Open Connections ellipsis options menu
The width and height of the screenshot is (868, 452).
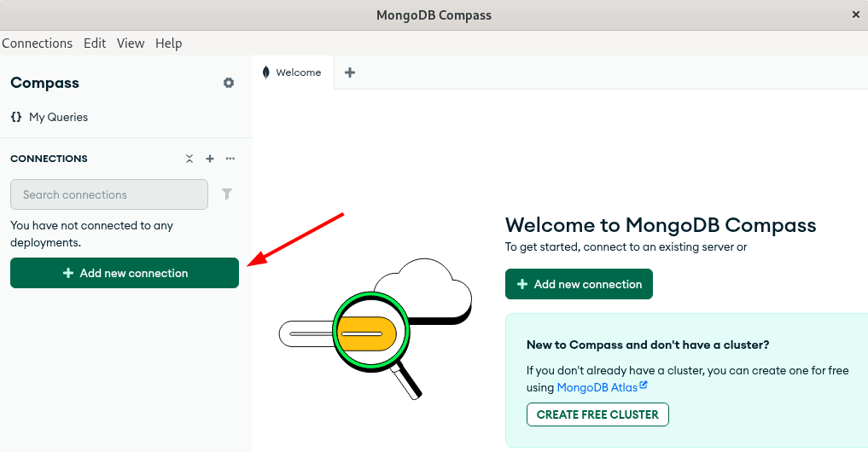(x=230, y=159)
